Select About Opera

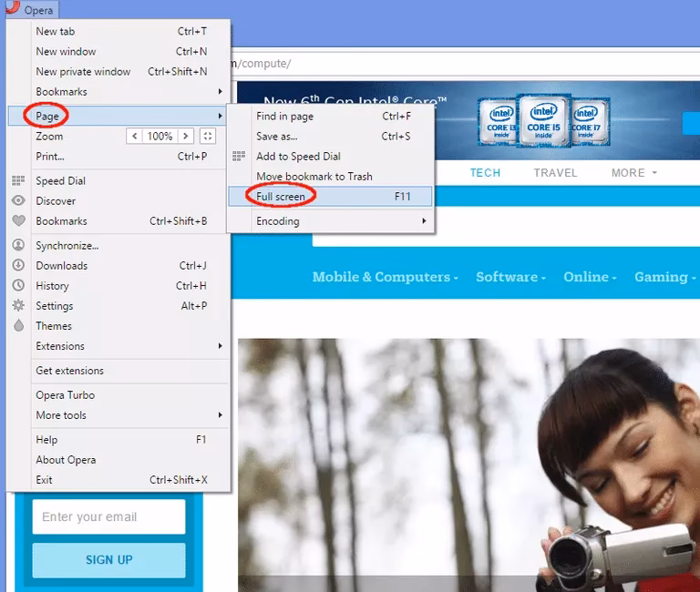click(119, 460)
